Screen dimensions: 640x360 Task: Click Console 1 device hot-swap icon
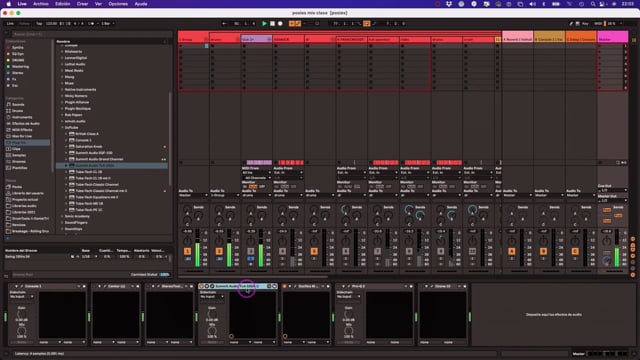(x=79, y=287)
